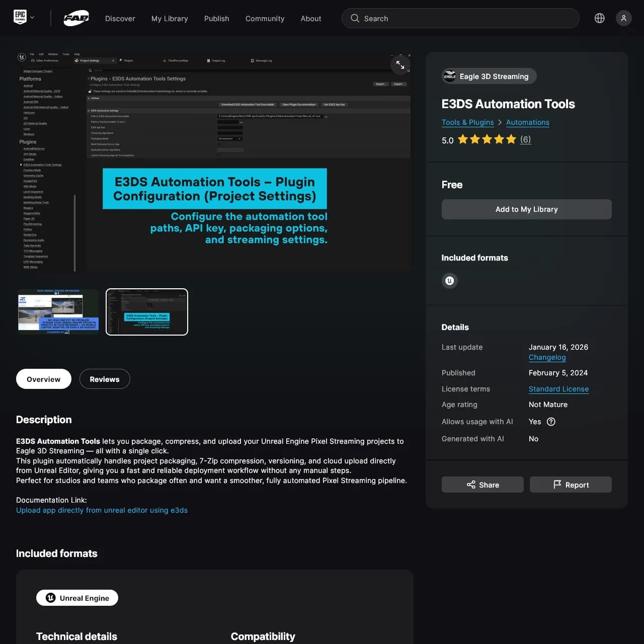This screenshot has width=644, height=644.
Task: Go to the Fab home logo
Action: tap(76, 18)
